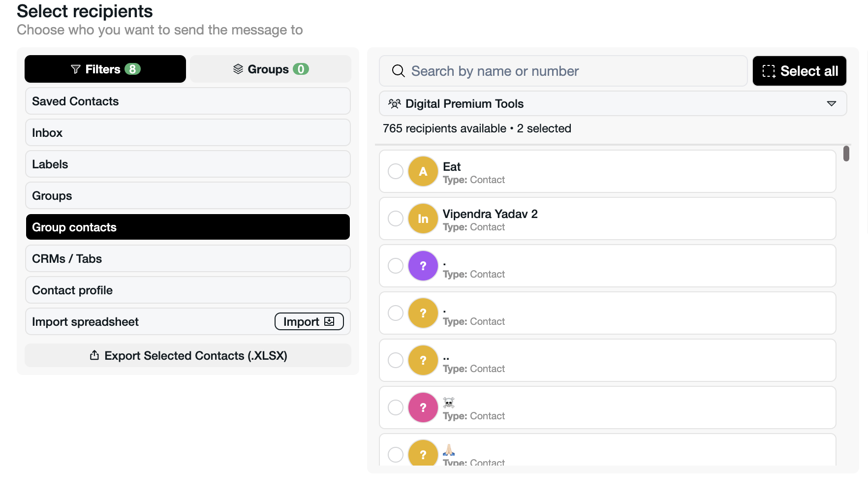
Task: Click the group people icon beside Digital Premium Tools
Action: coord(394,104)
